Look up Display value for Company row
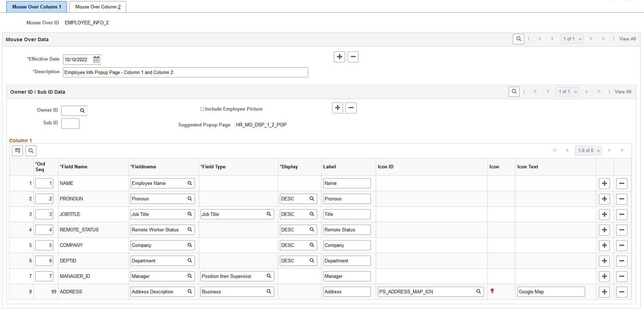The height and width of the screenshot is (312, 644). (x=312, y=245)
